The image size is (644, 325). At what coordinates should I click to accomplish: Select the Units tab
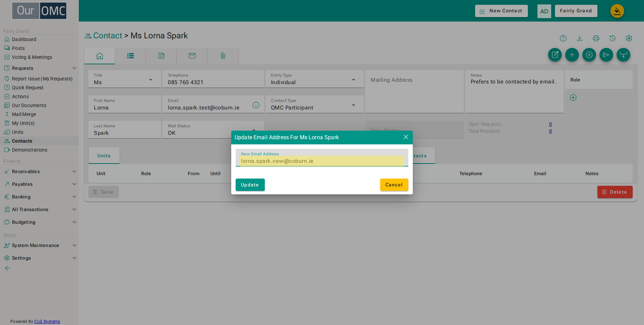point(104,156)
